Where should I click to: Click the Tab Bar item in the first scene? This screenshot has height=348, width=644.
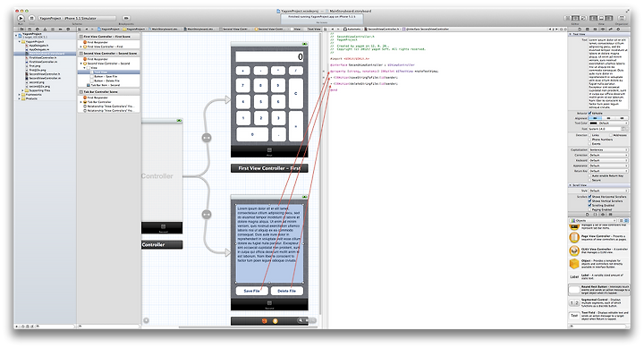coord(269,151)
